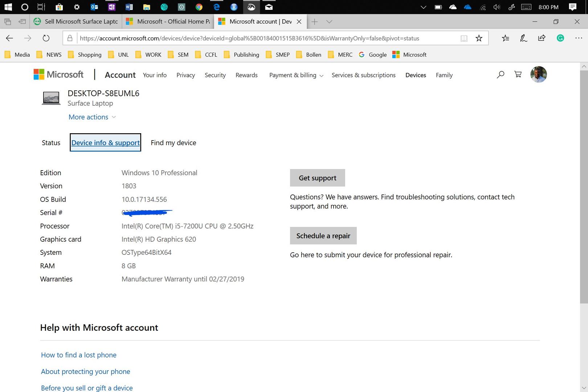Open the tab preview chevron
This screenshot has height=392, width=588.
[x=329, y=21]
